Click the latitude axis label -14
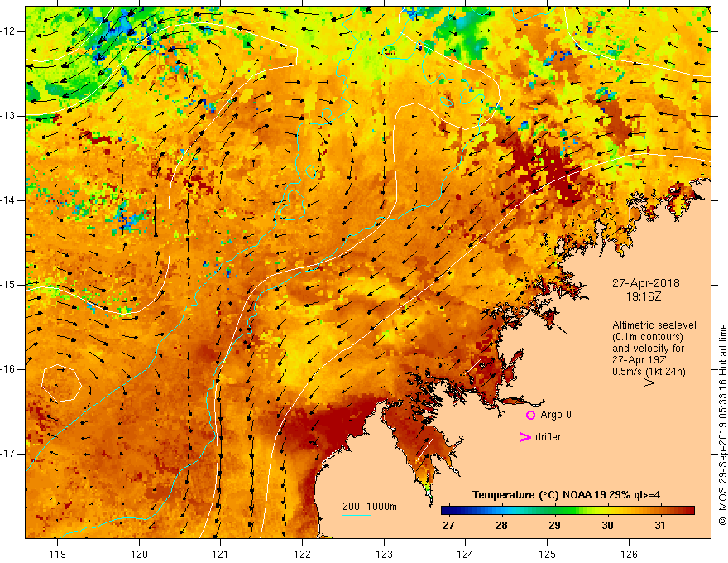The height and width of the screenshot is (563, 728). [9, 200]
